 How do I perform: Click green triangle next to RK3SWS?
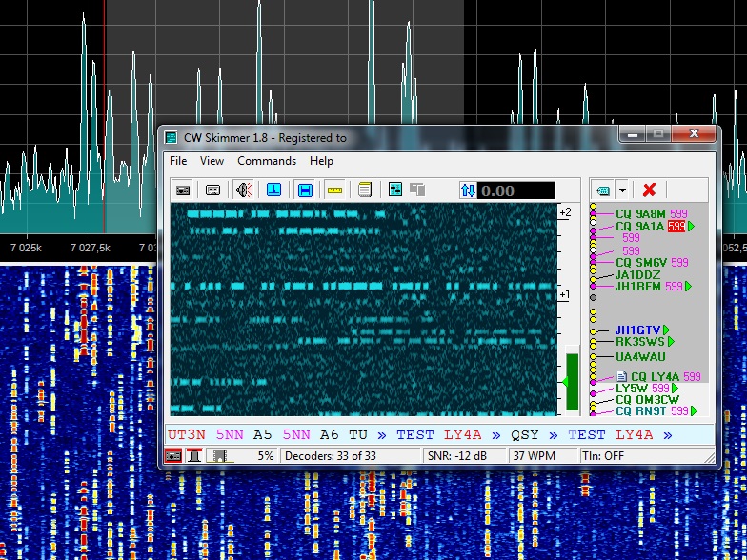pyautogui.click(x=671, y=341)
